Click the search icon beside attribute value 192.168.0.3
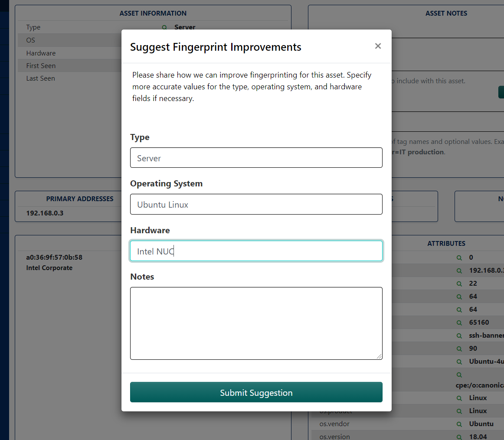Image resolution: width=504 pixels, height=440 pixels. pos(459,270)
